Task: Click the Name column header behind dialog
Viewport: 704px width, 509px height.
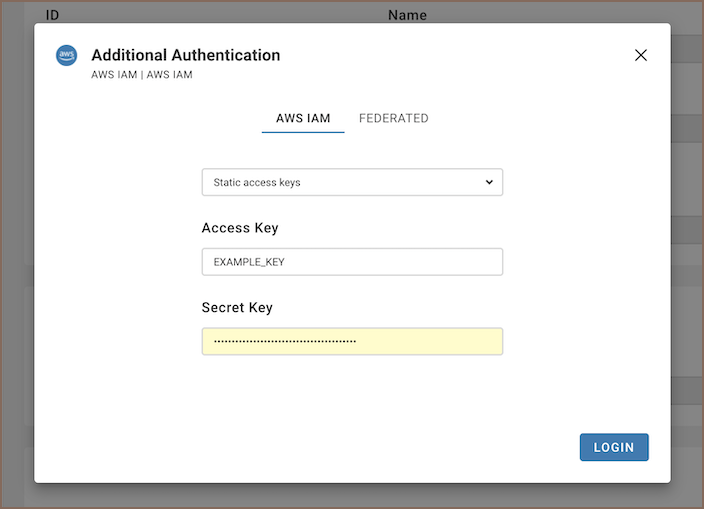Action: coord(407,15)
